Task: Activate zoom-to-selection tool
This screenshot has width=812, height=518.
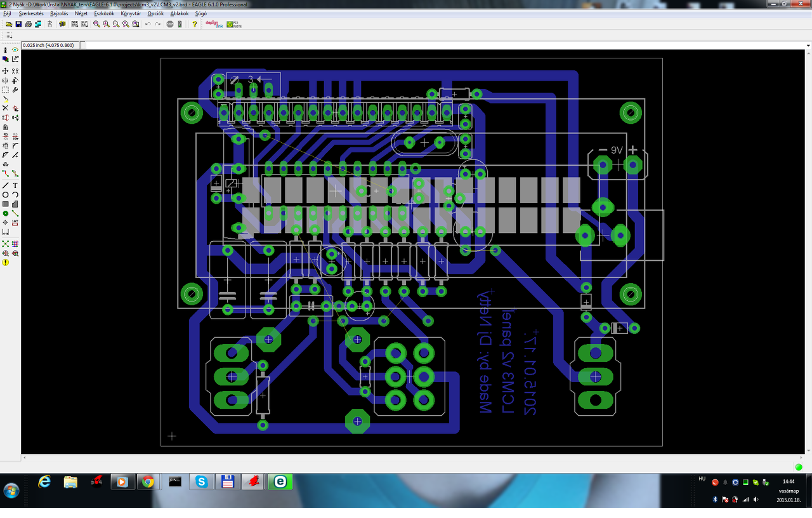Action: click(x=136, y=24)
